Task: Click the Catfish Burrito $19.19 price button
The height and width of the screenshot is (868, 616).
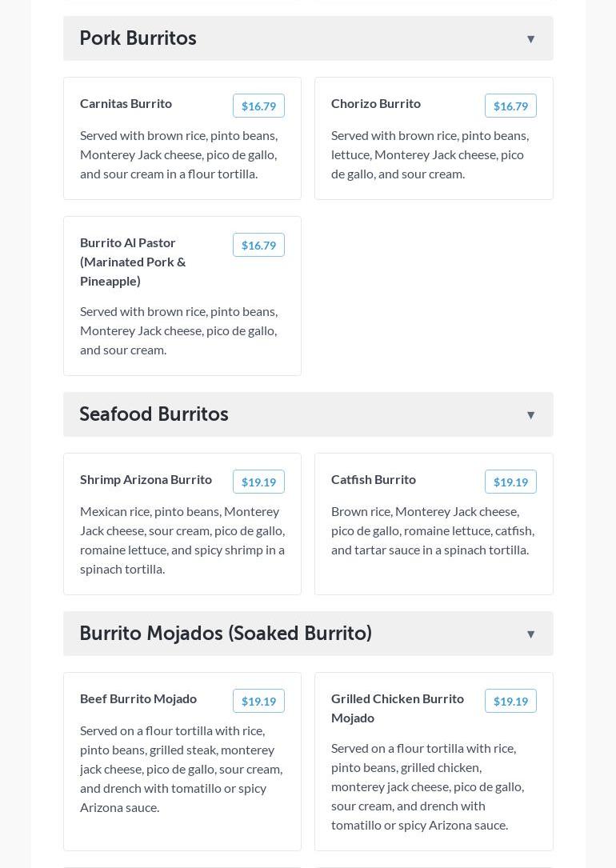Action: coord(510,482)
